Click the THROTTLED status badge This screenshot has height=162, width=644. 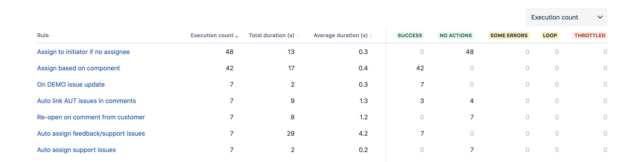click(x=589, y=36)
